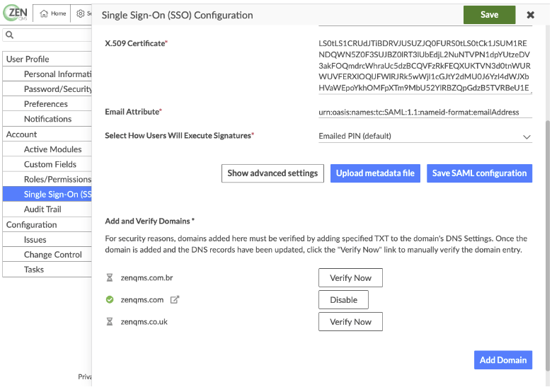
Task: Select Active Modules
Action: (x=47, y=149)
